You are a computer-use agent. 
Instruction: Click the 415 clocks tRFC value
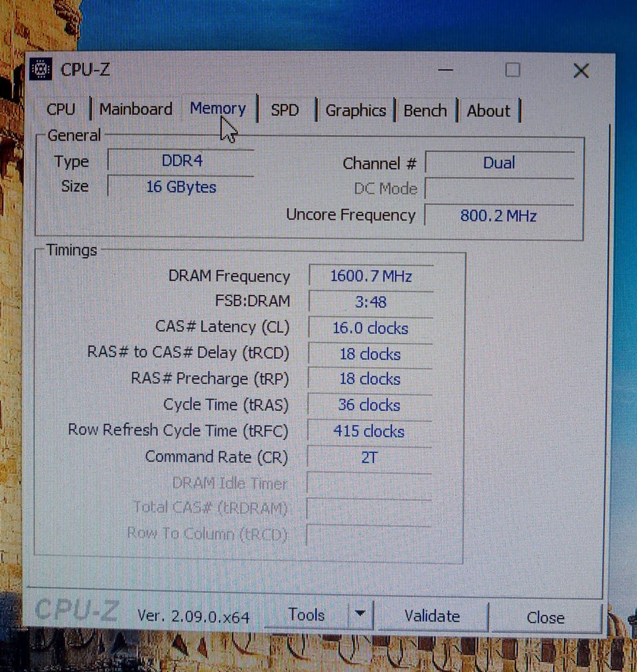[369, 431]
